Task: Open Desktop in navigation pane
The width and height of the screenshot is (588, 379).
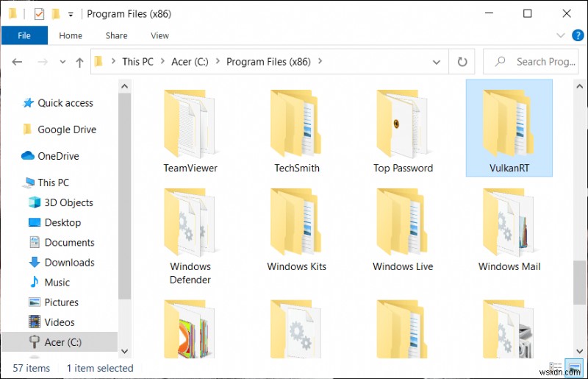Action: (x=54, y=222)
